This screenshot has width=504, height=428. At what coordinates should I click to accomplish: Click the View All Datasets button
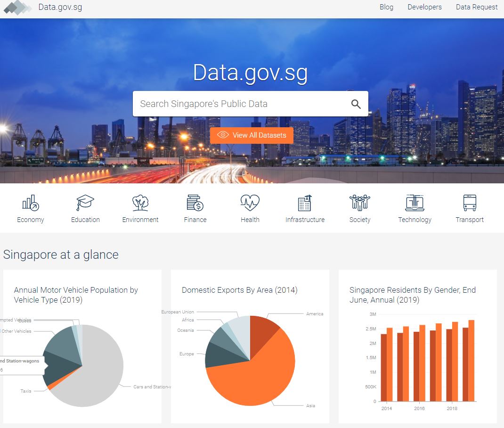point(252,135)
